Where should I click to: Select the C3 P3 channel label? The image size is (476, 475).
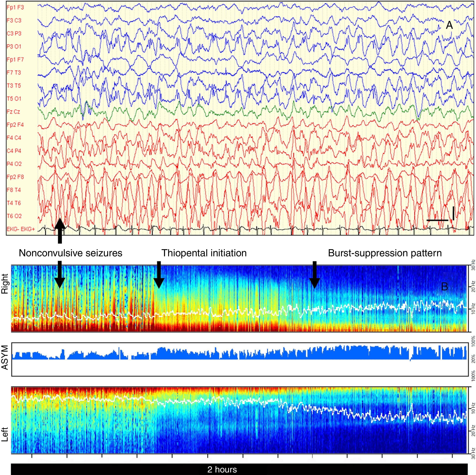(14, 34)
